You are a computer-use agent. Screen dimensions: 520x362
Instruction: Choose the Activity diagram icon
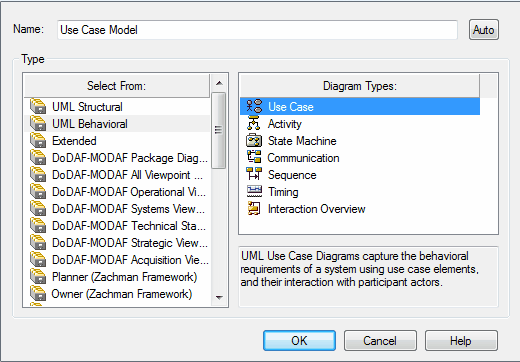pos(254,123)
